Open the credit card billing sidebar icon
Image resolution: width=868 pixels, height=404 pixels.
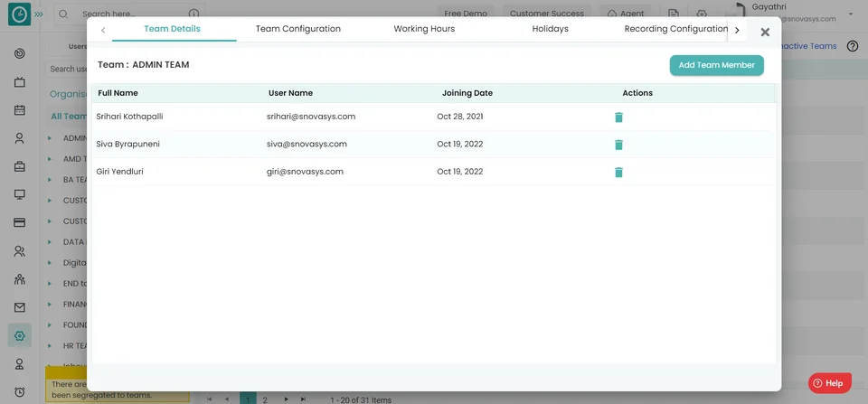(19, 222)
